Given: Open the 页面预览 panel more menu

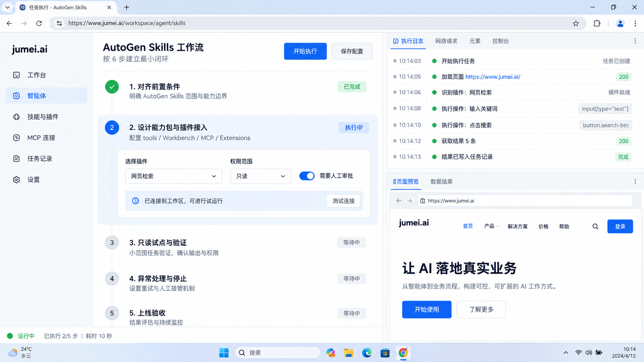Looking at the screenshot, I should 635,182.
